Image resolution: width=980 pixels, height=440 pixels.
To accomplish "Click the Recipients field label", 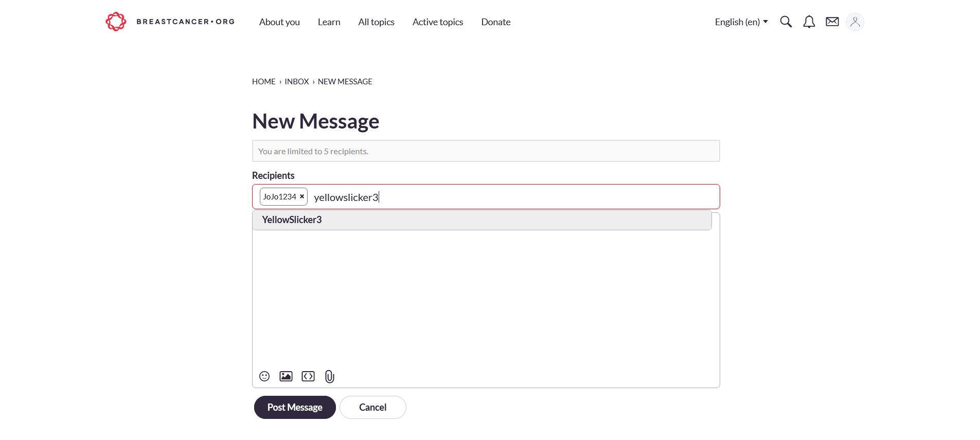I will (273, 175).
